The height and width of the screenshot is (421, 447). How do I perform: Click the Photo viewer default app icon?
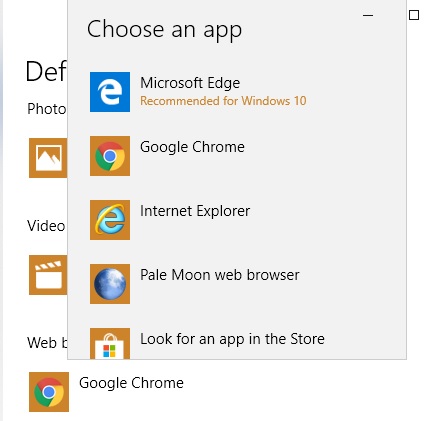tap(48, 158)
